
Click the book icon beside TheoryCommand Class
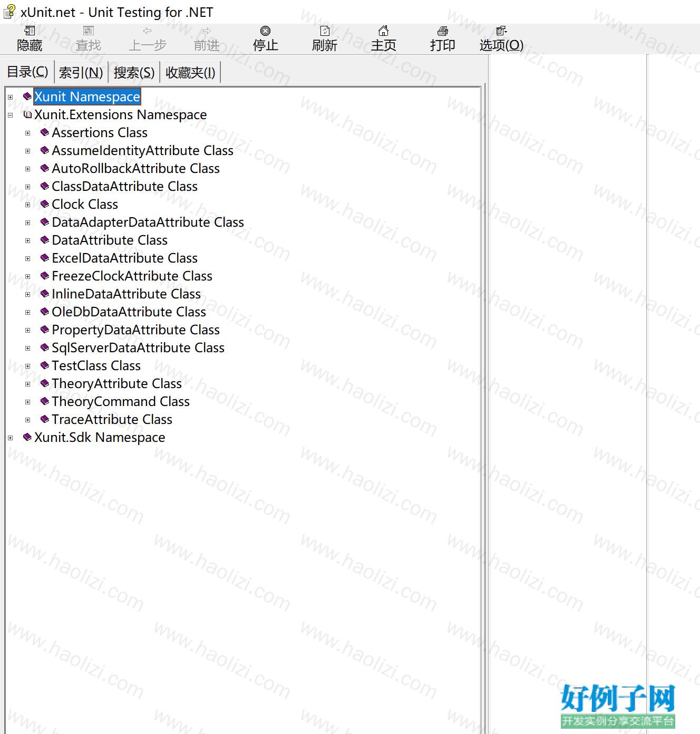coord(45,401)
